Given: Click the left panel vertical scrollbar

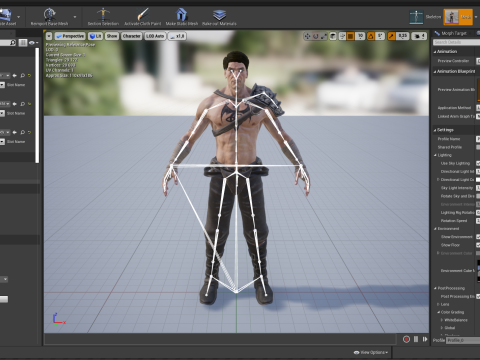Looking at the screenshot, I should (x=37, y=106).
